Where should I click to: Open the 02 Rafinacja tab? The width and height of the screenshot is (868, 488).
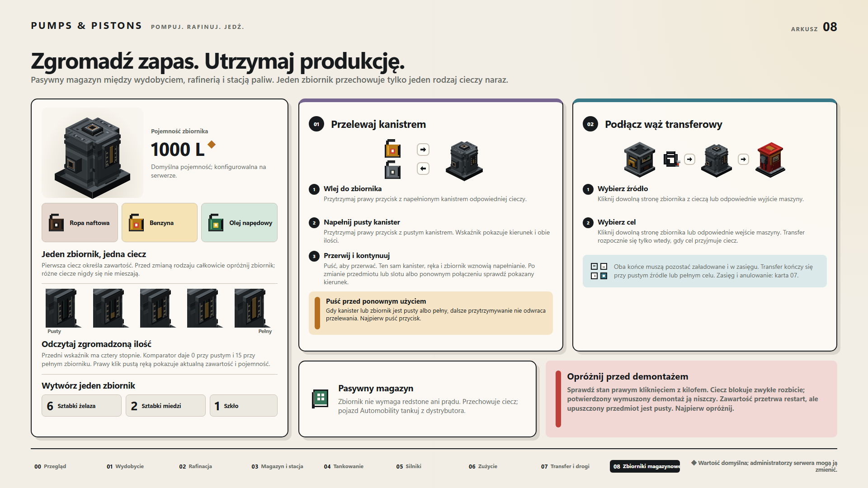pyautogui.click(x=196, y=466)
